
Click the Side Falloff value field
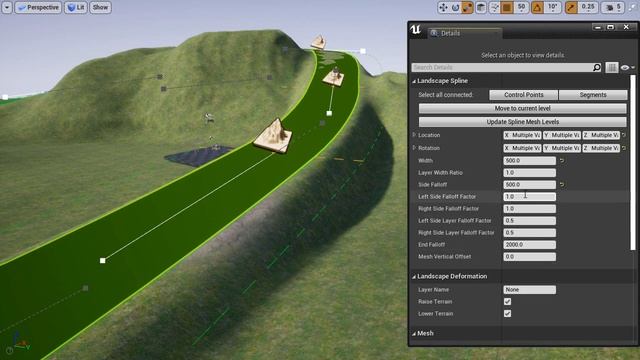[529, 184]
